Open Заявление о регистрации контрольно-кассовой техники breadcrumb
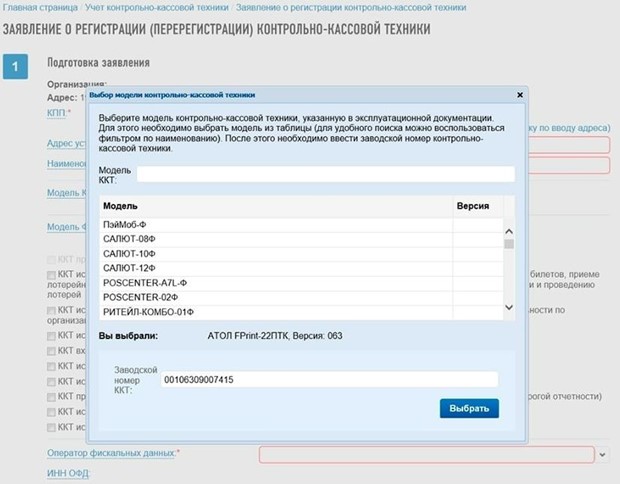The width and height of the screenshot is (620, 484). click(351, 7)
